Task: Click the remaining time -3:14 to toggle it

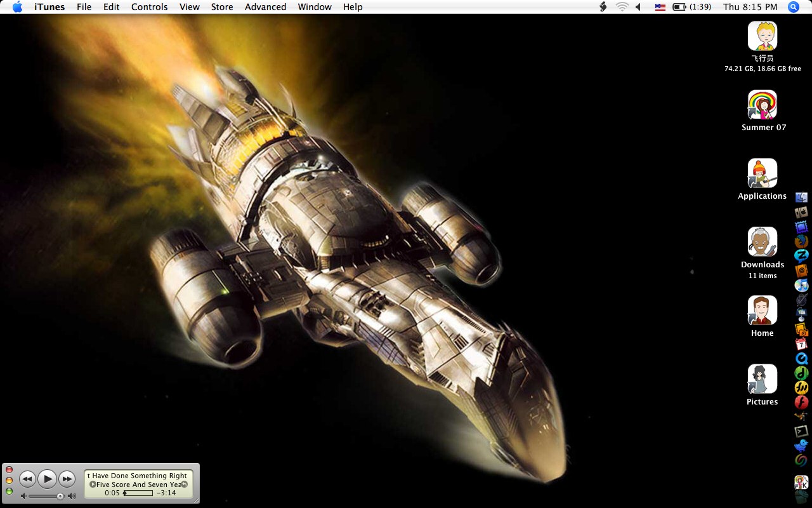Action: click(166, 493)
